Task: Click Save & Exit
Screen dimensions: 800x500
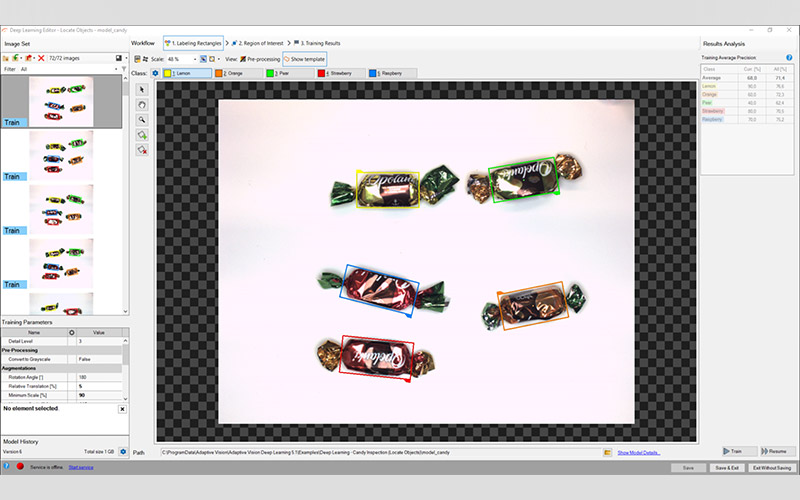Action: 727,468
